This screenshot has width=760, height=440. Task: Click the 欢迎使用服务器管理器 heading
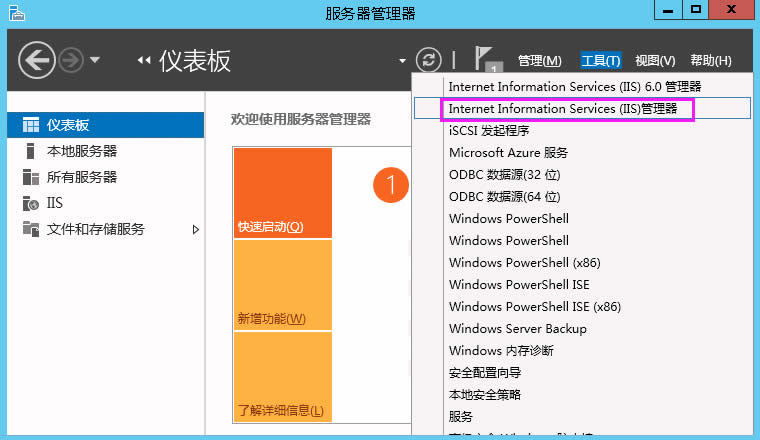[x=301, y=119]
